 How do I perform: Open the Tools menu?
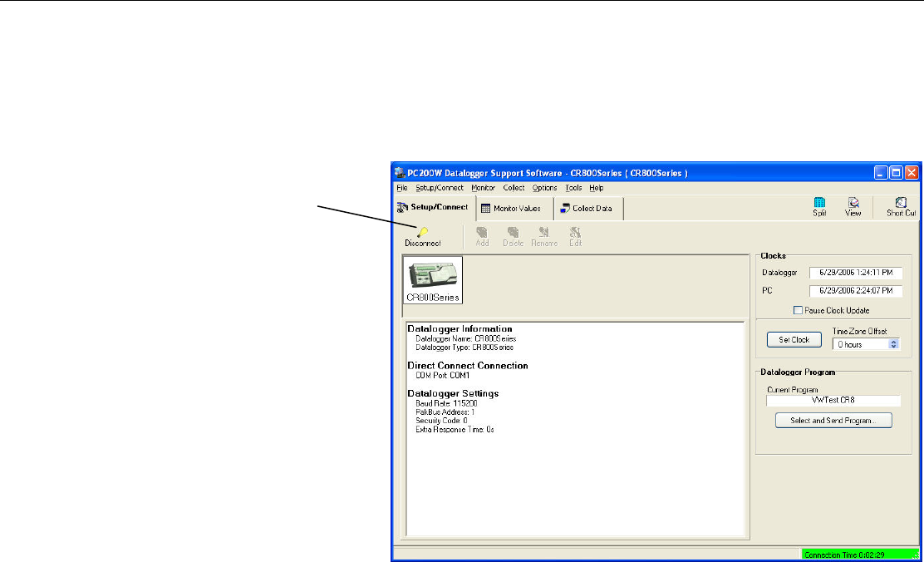573,188
